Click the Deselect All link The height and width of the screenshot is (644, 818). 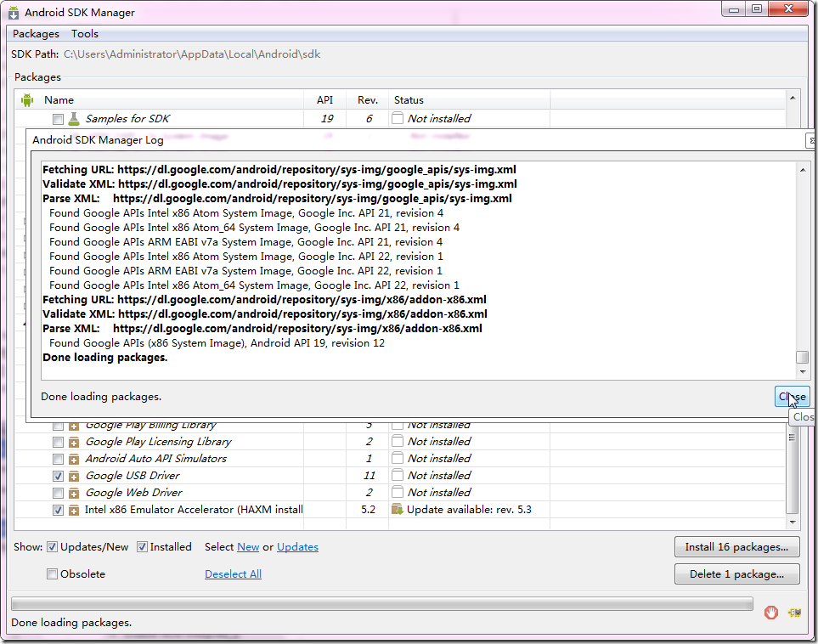point(234,574)
